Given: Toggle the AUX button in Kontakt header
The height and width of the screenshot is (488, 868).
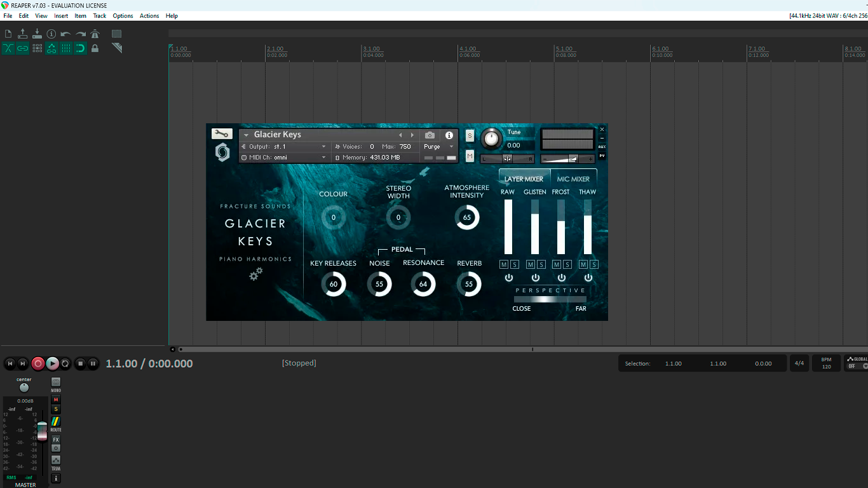Looking at the screenshot, I should [x=602, y=147].
